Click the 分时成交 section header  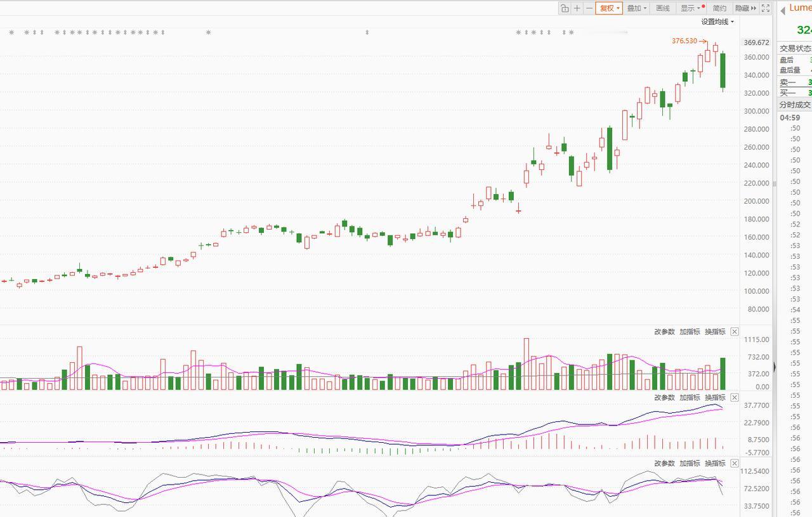(x=795, y=105)
